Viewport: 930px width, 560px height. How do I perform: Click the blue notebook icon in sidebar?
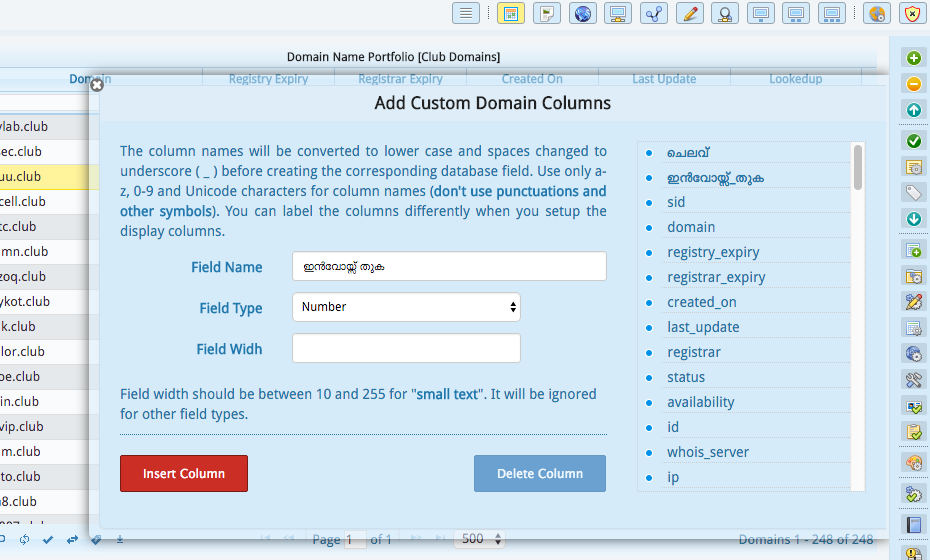coord(913,524)
